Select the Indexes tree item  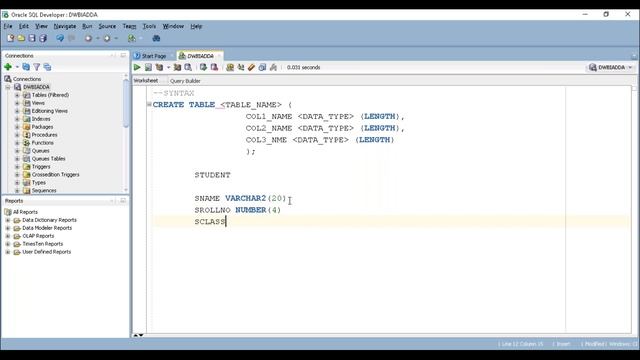(x=41, y=119)
